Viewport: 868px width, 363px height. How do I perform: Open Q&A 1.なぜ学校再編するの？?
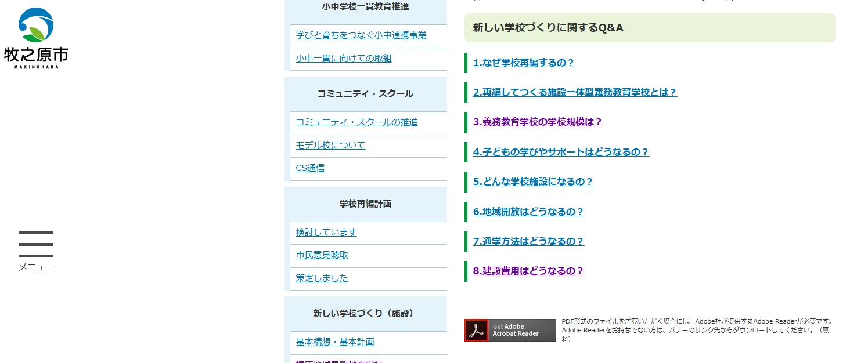(x=524, y=63)
